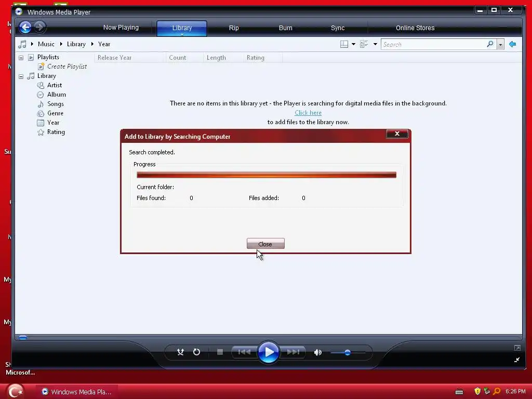Sort by the Count column header

185,58
